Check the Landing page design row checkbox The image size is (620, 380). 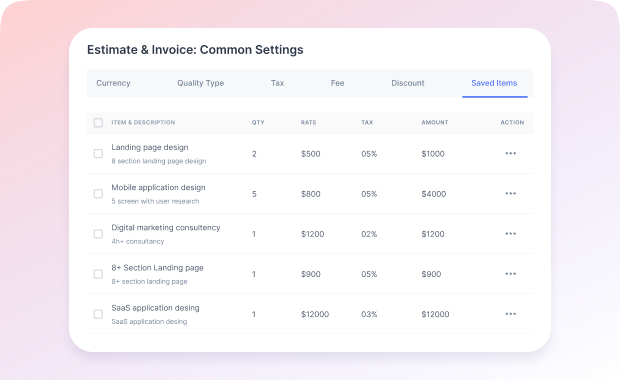pyautogui.click(x=98, y=153)
